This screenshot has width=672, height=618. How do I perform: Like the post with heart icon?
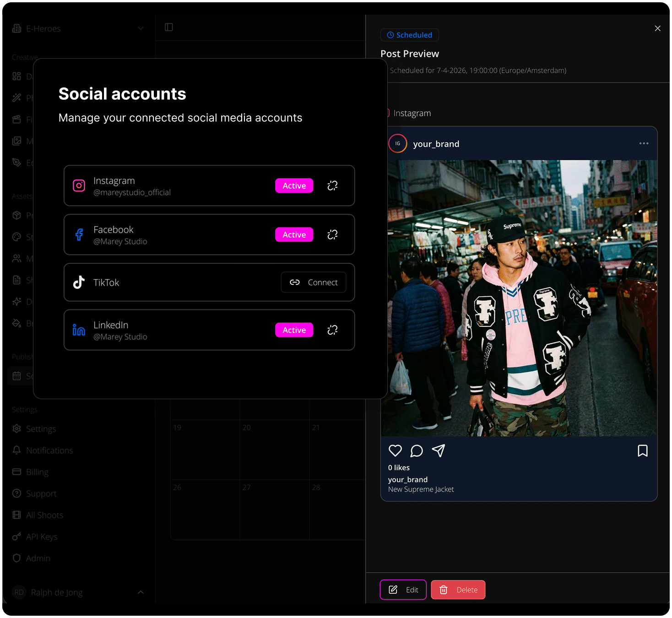click(x=395, y=451)
